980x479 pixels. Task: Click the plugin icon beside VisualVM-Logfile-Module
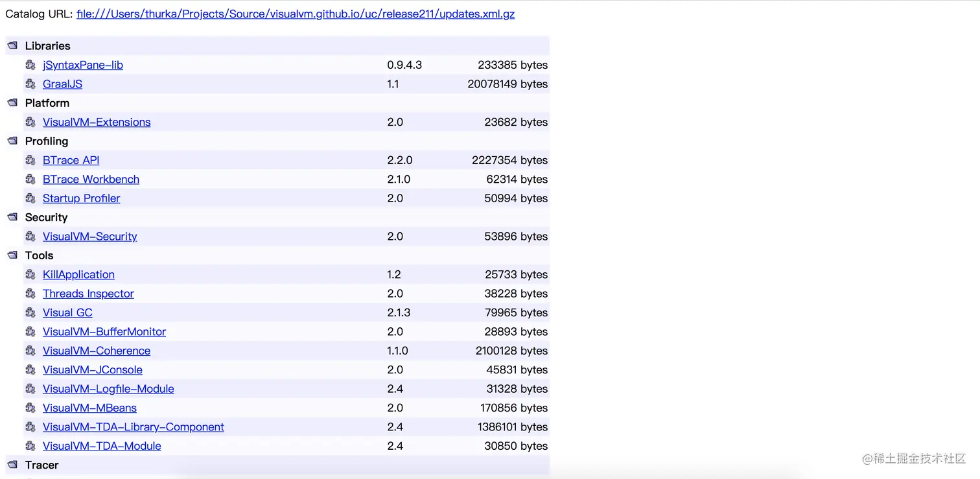coord(30,389)
